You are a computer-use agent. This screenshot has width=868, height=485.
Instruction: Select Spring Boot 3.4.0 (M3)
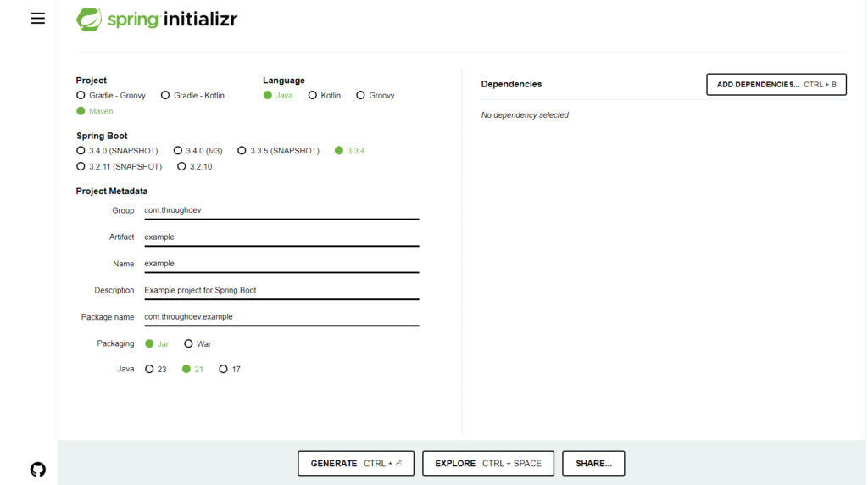(198, 151)
